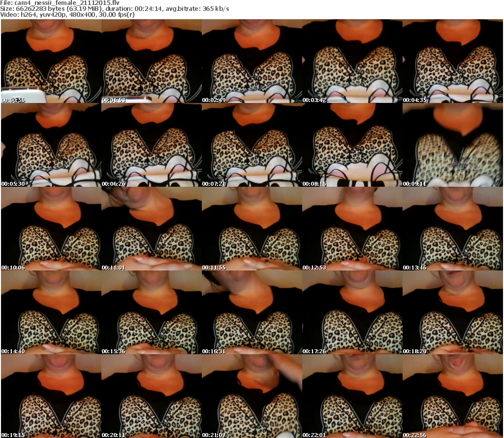Select the thumbnail timestamped 00:21:07
This screenshot has width=504, height=438.
click(x=252, y=396)
